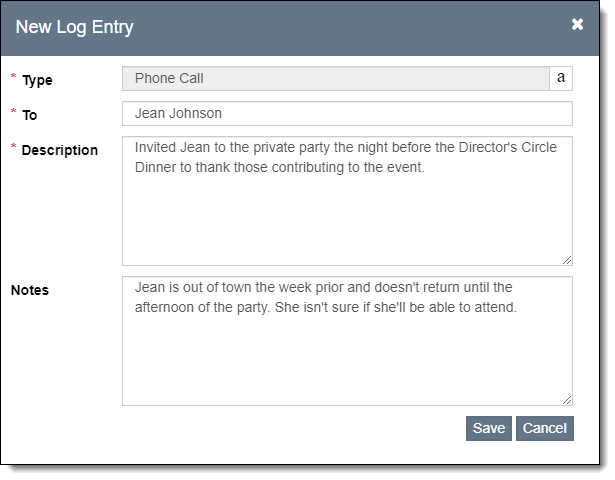Click the red asterisk beside Type
The width and height of the screenshot is (615, 480).
[x=14, y=78]
